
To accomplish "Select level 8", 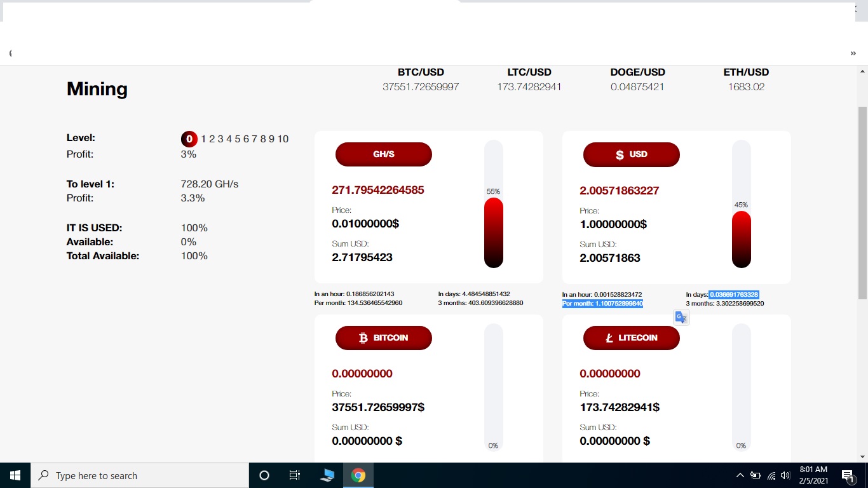I will pos(263,139).
